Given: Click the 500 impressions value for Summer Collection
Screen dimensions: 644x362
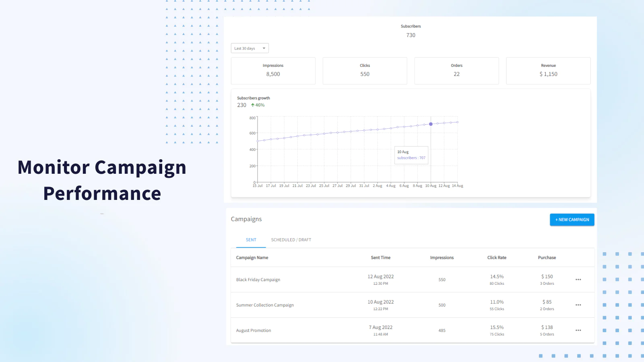Looking at the screenshot, I should 442,305.
